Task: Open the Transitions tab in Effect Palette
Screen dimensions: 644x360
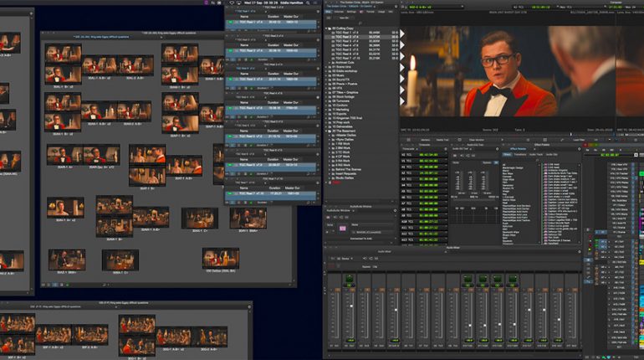Action: point(520,155)
